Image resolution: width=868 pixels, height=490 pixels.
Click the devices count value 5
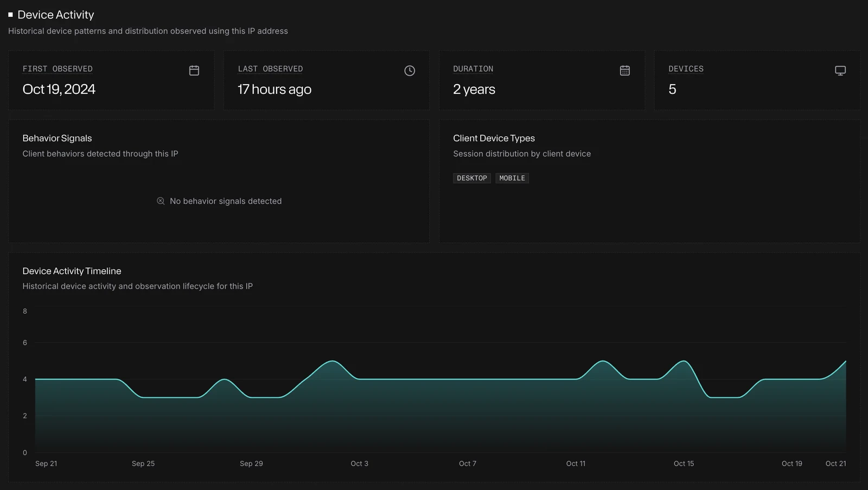tap(672, 89)
